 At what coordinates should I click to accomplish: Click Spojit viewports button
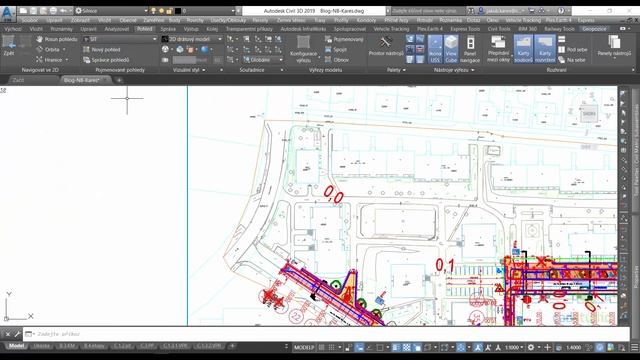[336, 49]
